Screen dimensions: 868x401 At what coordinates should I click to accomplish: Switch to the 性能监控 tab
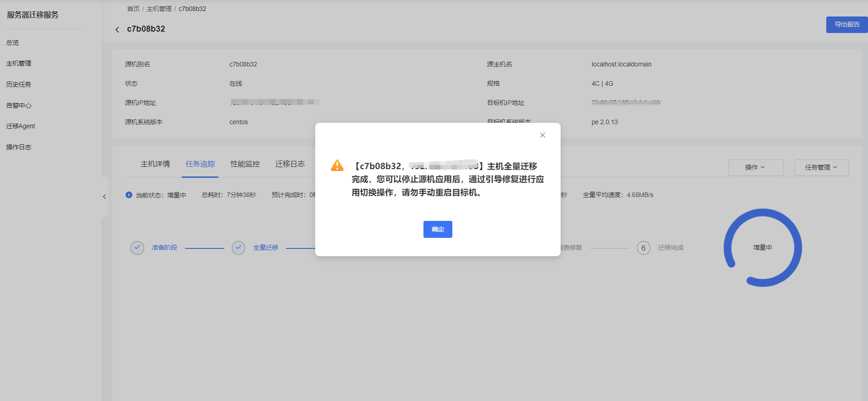pyautogui.click(x=245, y=164)
